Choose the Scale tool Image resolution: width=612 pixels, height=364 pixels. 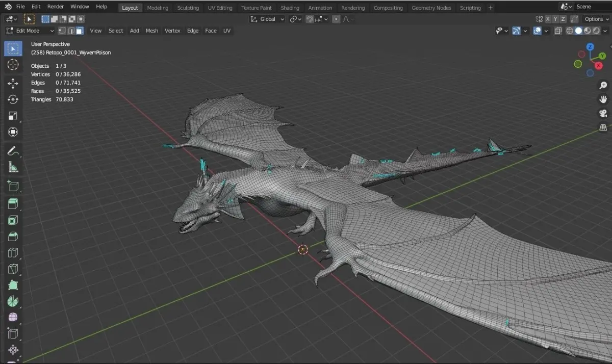(13, 116)
